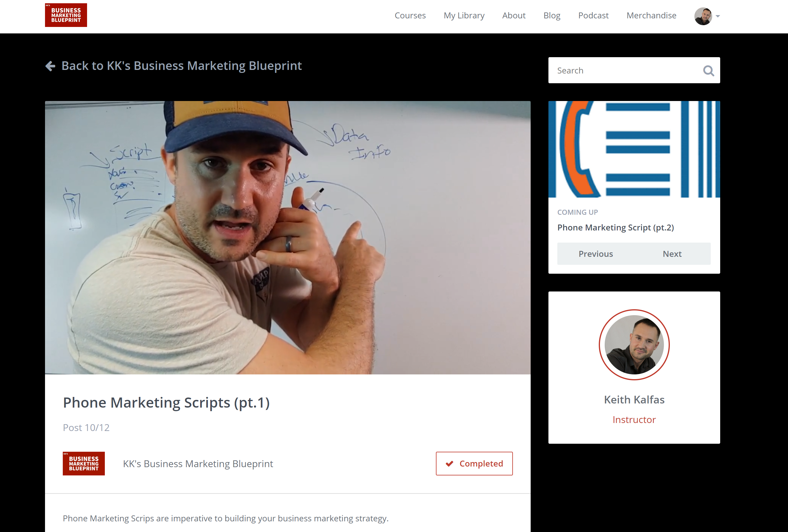
Task: Open the Phone Marketing Script pt.2 thumbnail
Action: (x=634, y=149)
